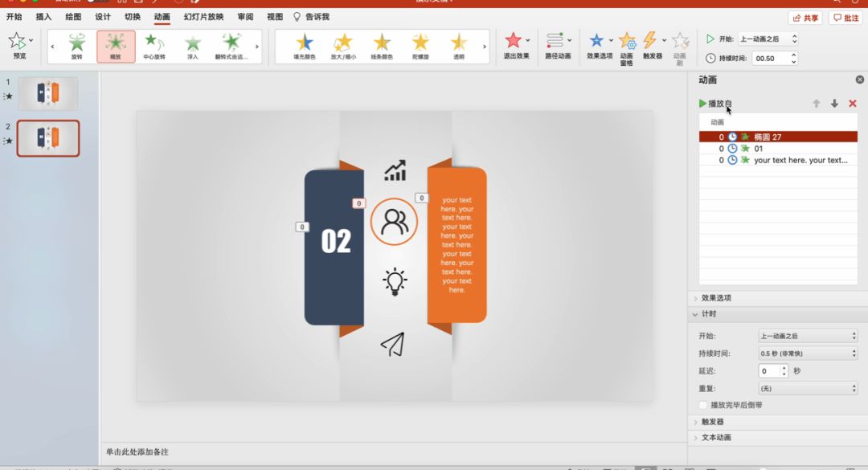Screen dimensions: 868x470
Task: Choose the 浮入 entrance effect
Action: point(193,46)
